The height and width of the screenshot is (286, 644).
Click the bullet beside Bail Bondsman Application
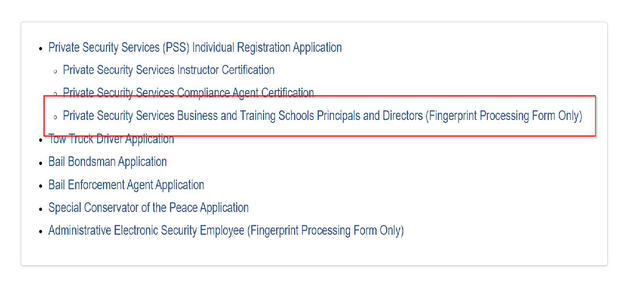tap(41, 163)
